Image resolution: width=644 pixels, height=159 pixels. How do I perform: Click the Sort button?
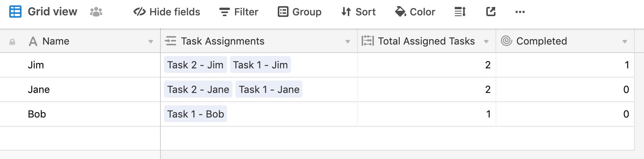(x=358, y=12)
